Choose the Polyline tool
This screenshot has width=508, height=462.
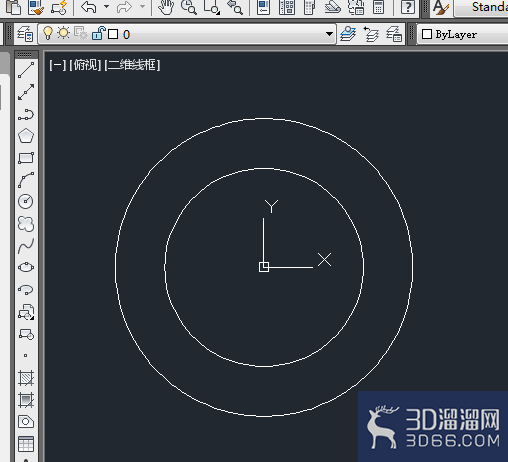(x=26, y=114)
